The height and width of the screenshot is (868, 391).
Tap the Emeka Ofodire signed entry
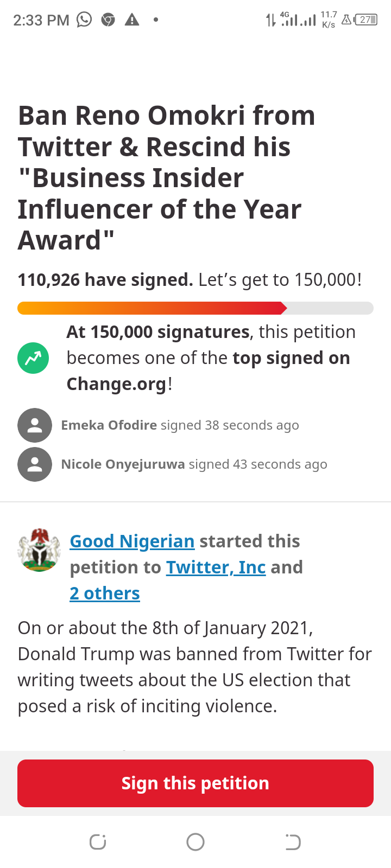pyautogui.click(x=180, y=425)
